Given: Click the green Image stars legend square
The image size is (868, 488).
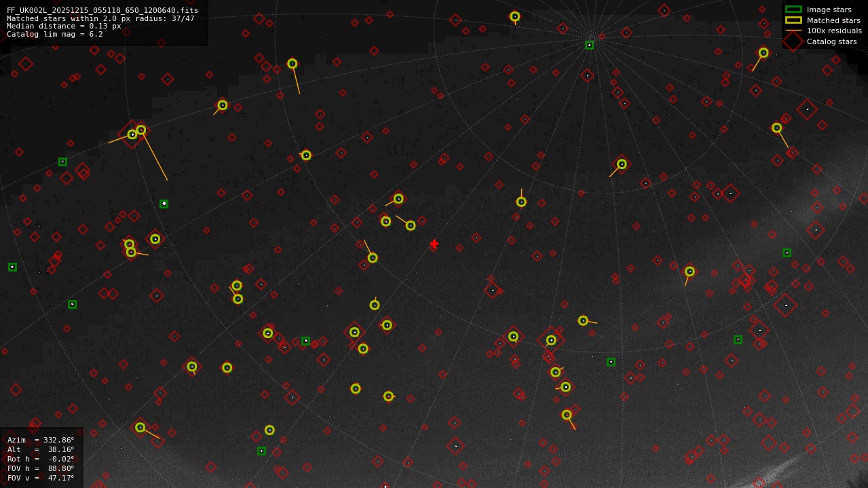Looking at the screenshot, I should click(793, 10).
